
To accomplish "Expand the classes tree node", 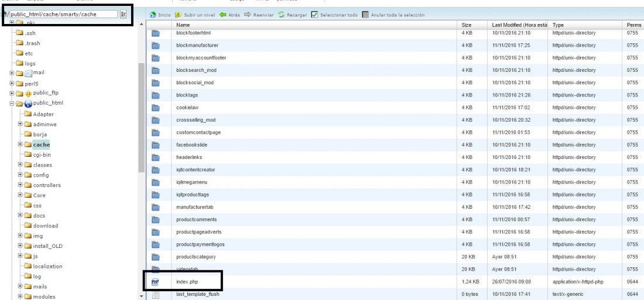I will pos(20,164).
